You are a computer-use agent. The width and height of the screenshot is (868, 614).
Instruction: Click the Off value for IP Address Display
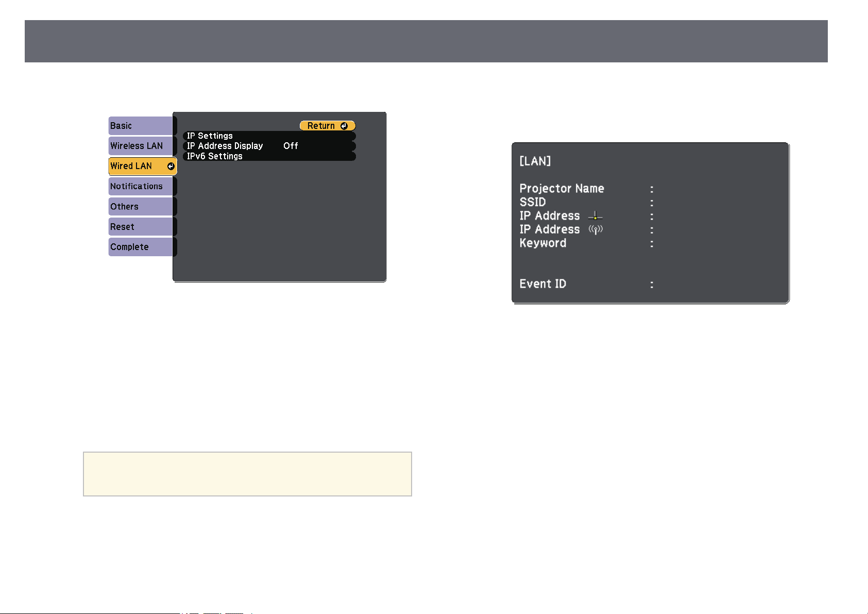pos(291,146)
